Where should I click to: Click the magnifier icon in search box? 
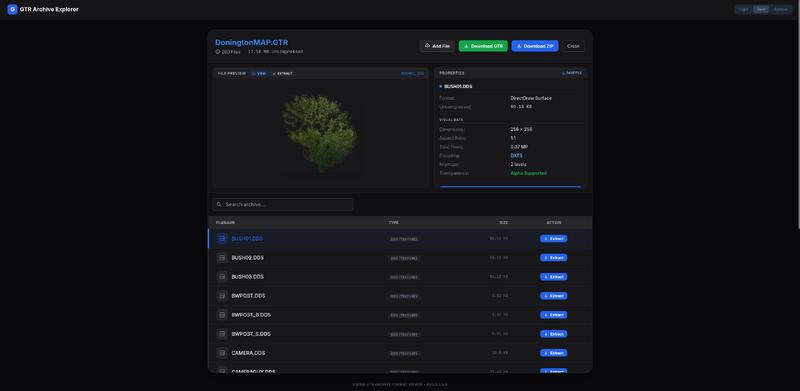219,205
